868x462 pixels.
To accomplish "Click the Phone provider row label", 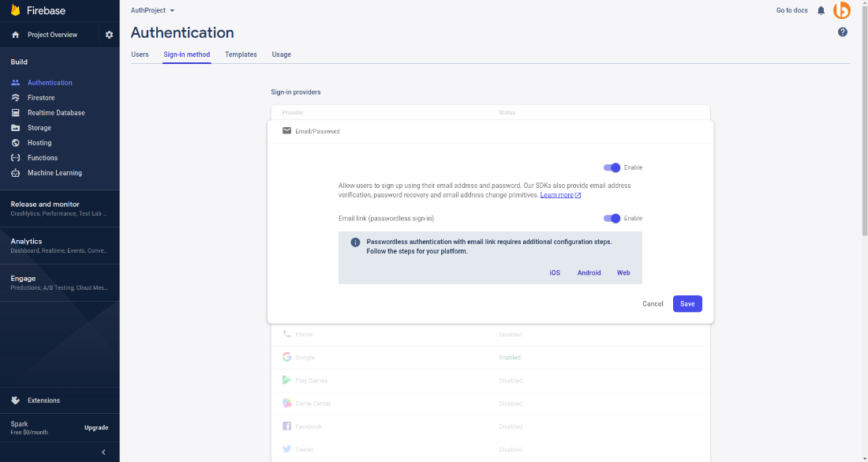I will 304,335.
